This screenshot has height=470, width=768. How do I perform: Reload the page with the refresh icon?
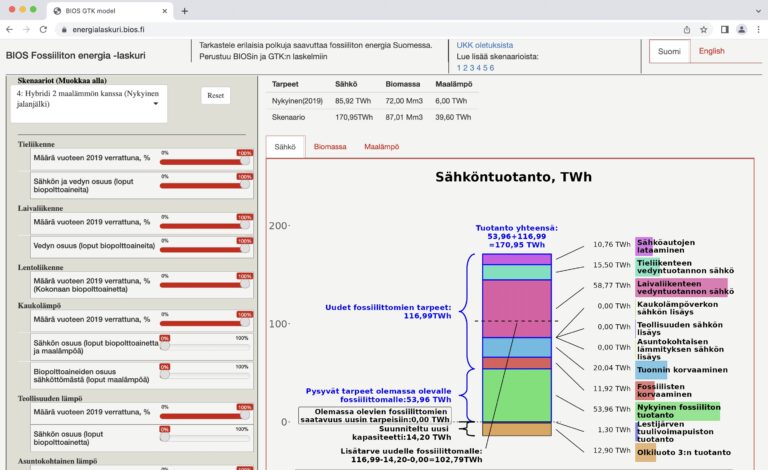[x=43, y=29]
